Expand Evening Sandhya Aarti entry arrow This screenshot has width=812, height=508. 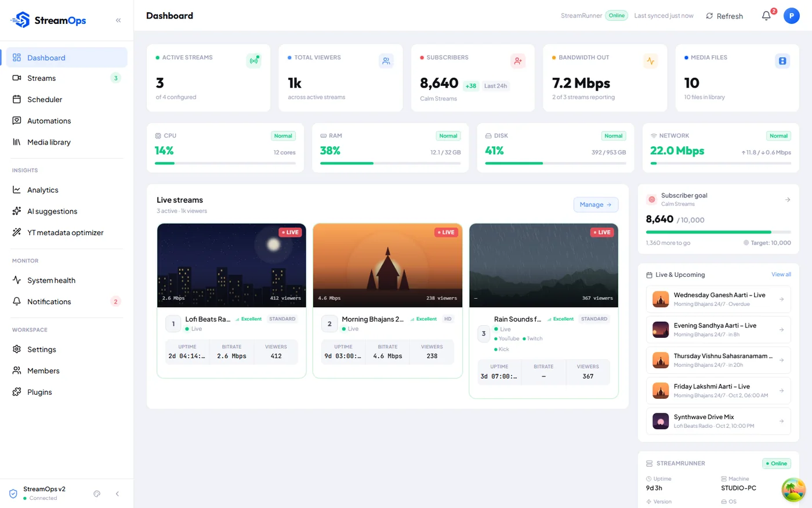[x=781, y=330]
